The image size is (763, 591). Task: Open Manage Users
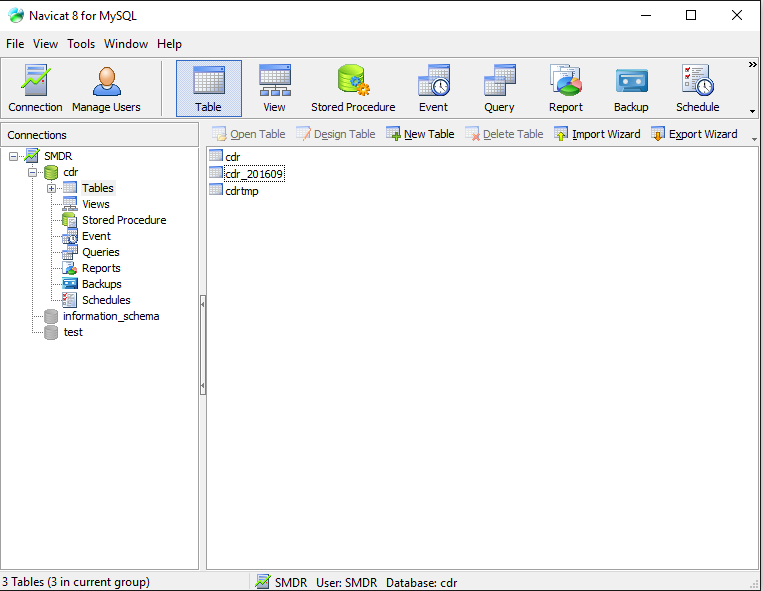[106, 89]
